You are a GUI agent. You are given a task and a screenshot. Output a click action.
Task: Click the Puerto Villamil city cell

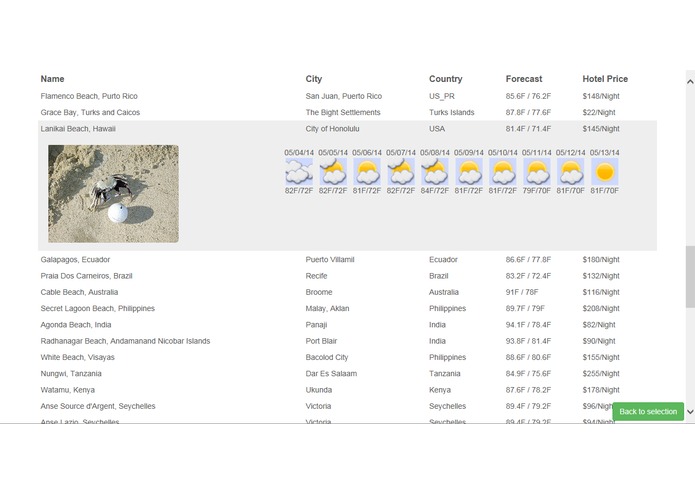[x=330, y=260]
